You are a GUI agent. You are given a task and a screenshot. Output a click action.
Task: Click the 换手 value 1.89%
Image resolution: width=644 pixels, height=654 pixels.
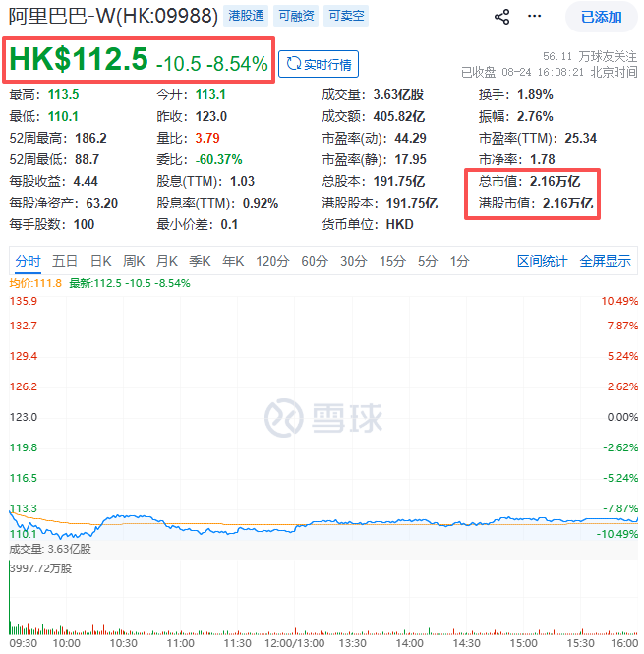click(x=535, y=94)
